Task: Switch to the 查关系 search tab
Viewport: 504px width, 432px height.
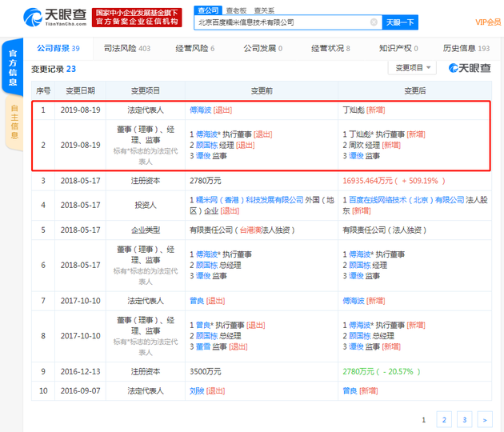Action: coord(263,10)
